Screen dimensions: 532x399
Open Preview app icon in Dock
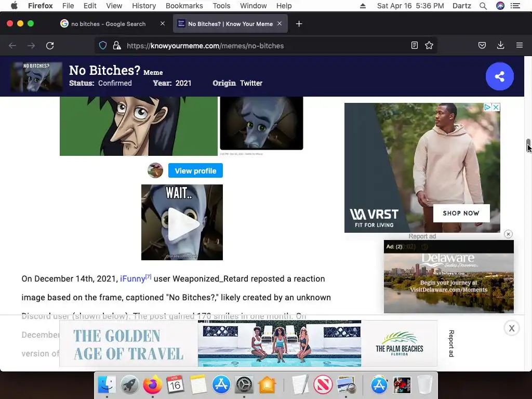point(346,385)
